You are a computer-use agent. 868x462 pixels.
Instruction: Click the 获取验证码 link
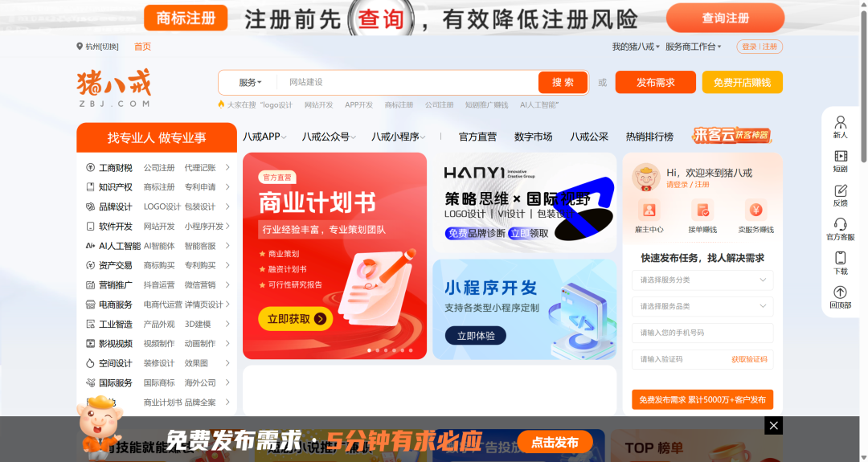749,359
